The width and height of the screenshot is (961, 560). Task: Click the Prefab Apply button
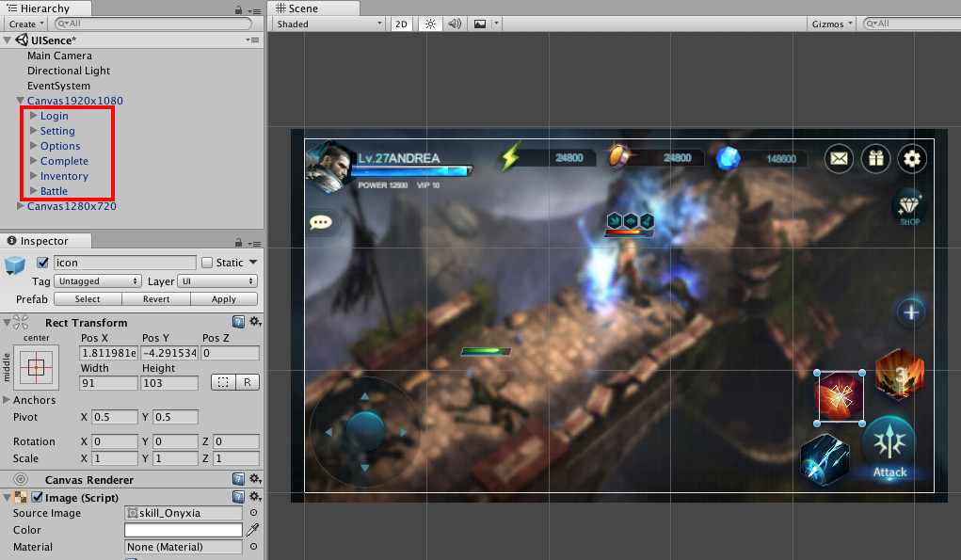224,299
